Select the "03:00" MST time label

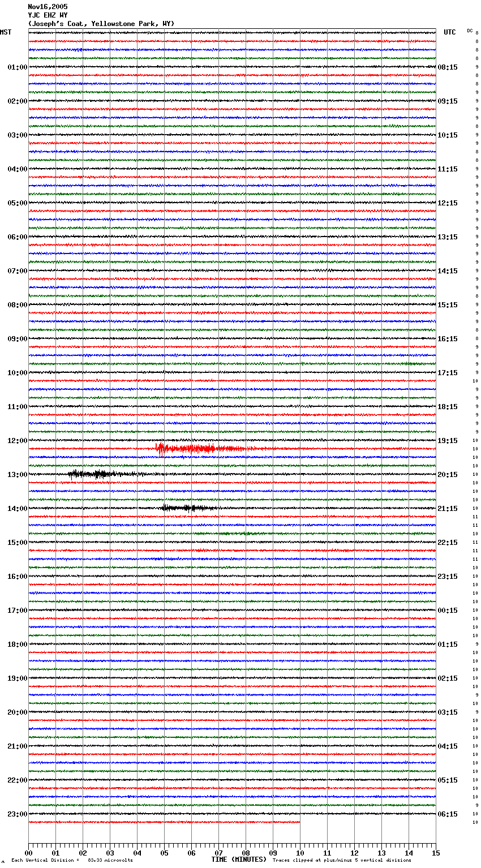pos(18,135)
